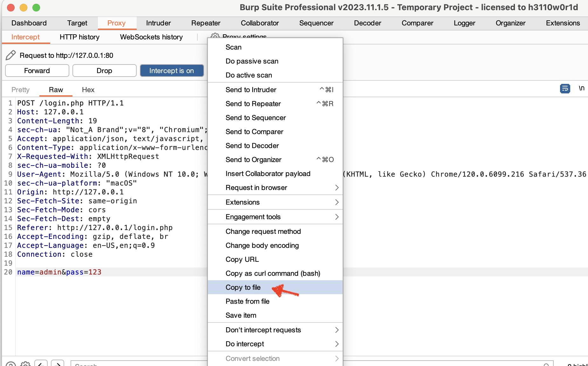Open search settings gear at bottom left
Image resolution: width=588 pixels, height=366 pixels.
[x=25, y=364]
